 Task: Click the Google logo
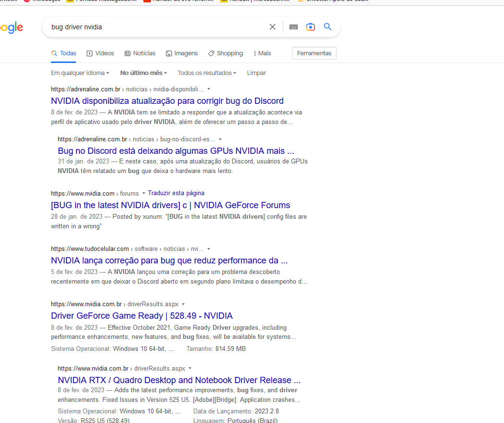[x=12, y=28]
